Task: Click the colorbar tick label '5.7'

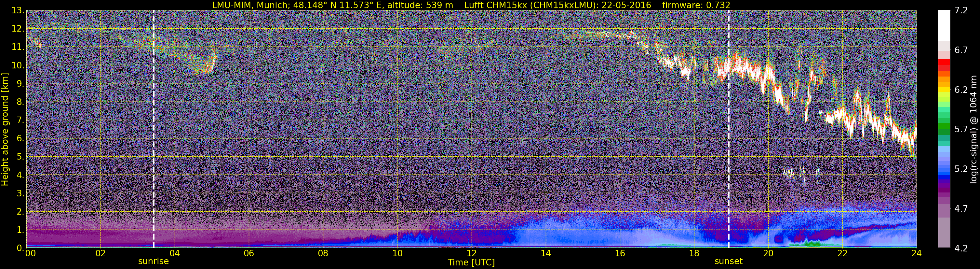Action: coord(961,129)
